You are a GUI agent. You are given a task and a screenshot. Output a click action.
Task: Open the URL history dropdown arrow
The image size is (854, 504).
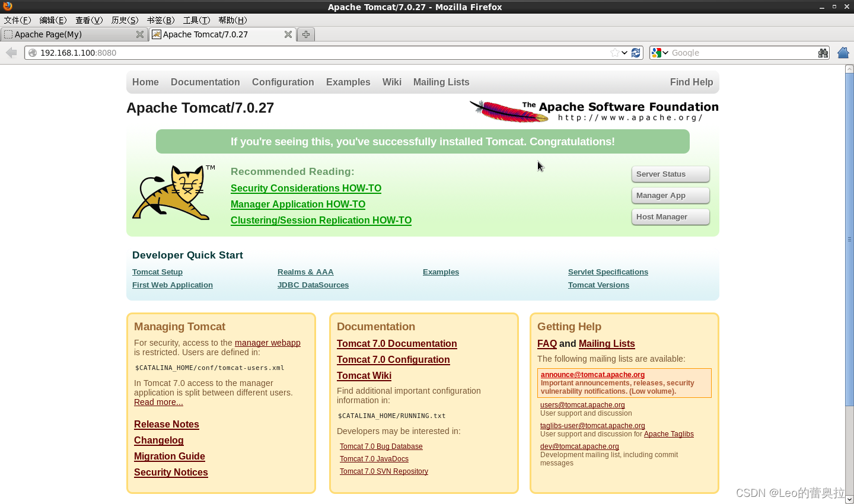pos(624,53)
